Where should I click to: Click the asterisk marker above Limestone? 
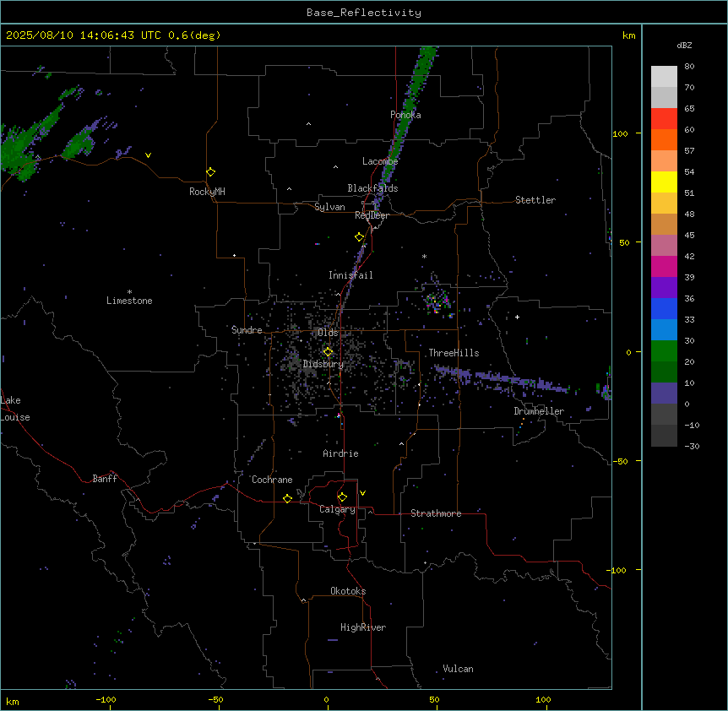pyautogui.click(x=129, y=291)
